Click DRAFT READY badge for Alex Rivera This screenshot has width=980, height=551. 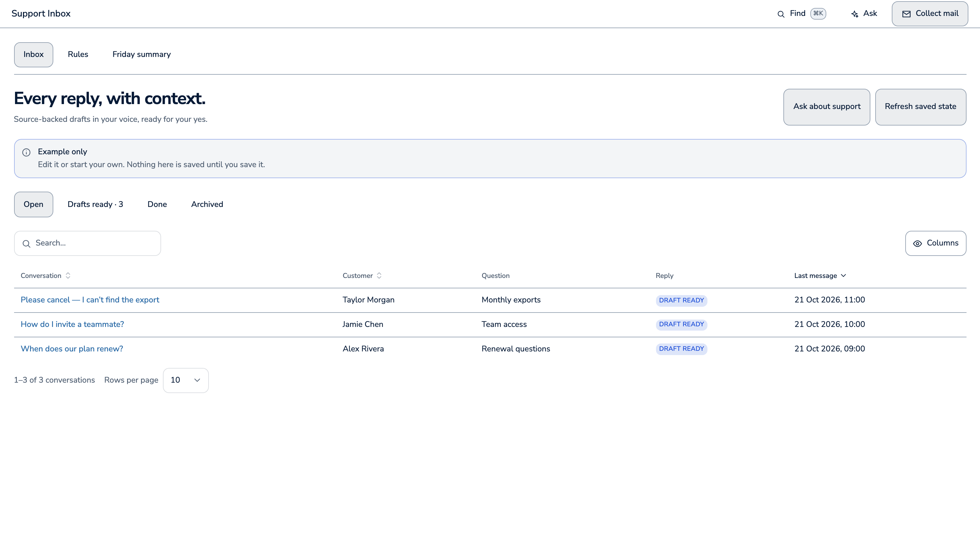[681, 349]
